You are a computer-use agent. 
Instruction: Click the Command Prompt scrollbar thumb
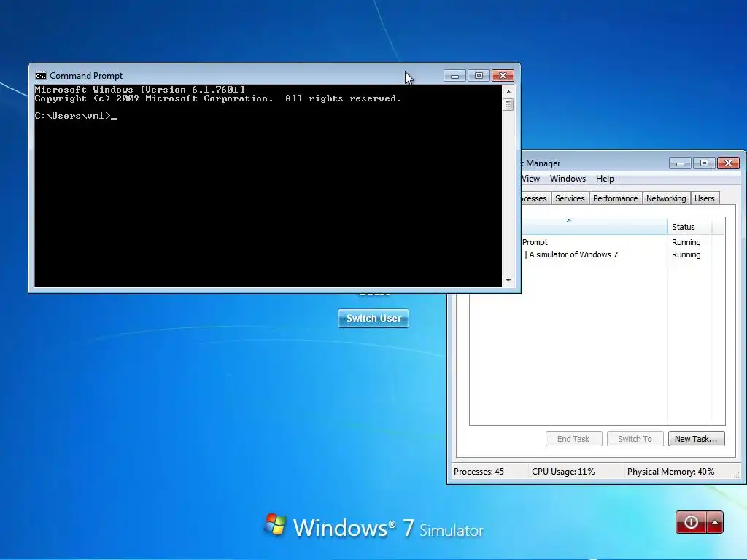pyautogui.click(x=508, y=105)
